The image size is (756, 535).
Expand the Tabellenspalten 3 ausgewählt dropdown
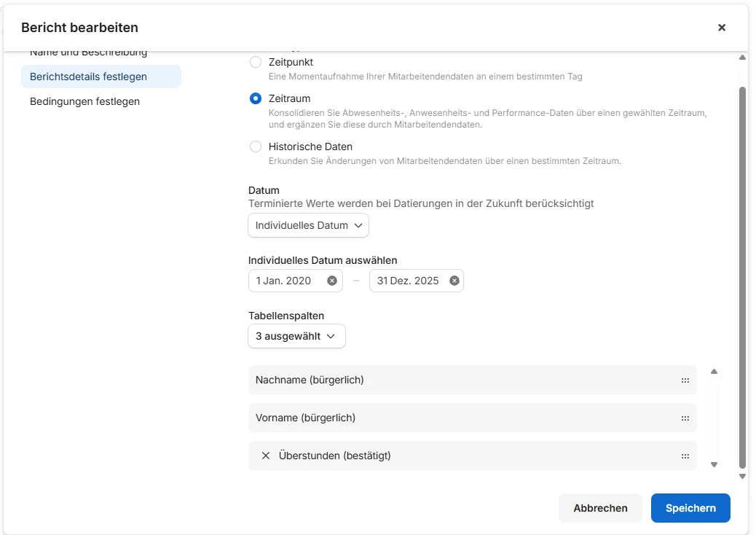[x=296, y=336]
